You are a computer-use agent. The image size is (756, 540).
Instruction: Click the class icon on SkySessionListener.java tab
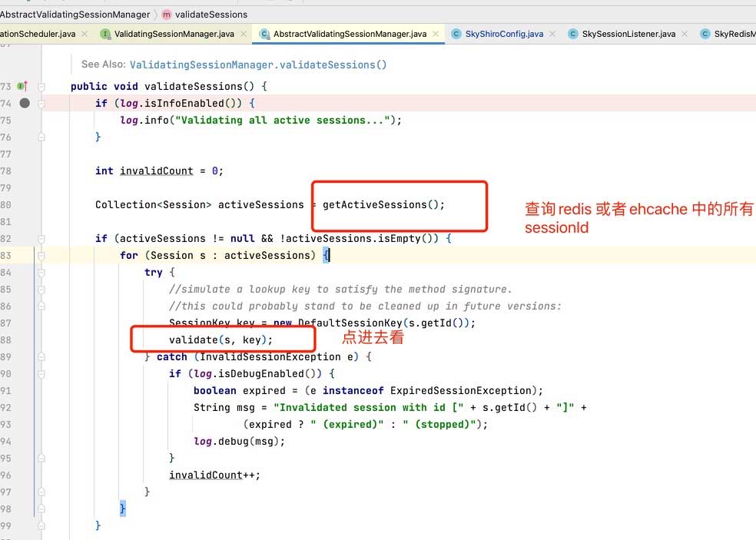[573, 34]
